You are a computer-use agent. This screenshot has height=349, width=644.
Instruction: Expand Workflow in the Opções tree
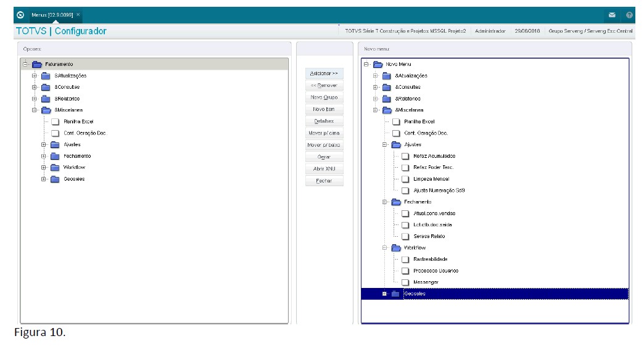[x=44, y=168]
